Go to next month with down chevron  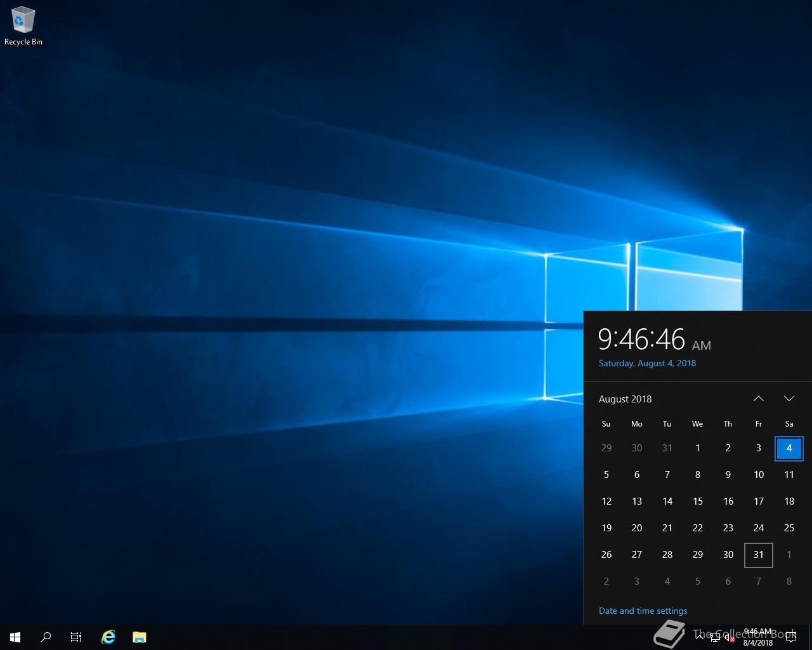789,399
